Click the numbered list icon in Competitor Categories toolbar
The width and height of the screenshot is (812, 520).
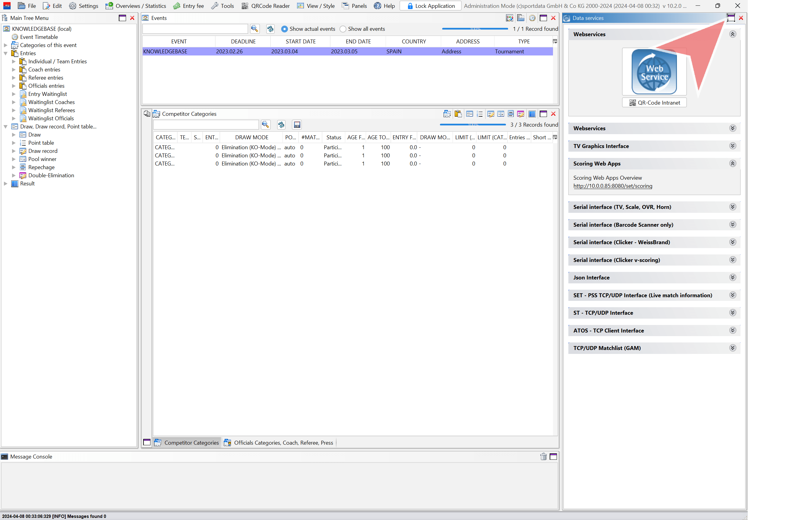click(480, 114)
